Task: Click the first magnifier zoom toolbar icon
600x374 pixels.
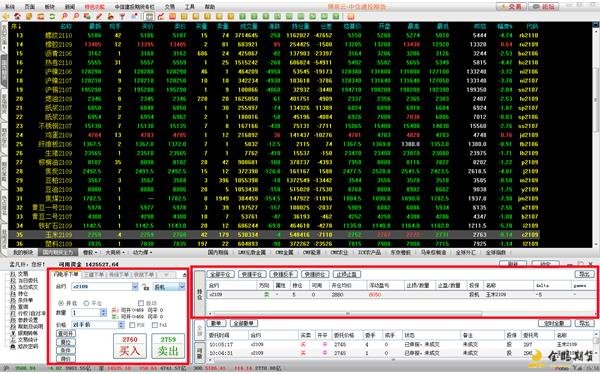Action: pyautogui.click(x=64, y=16)
